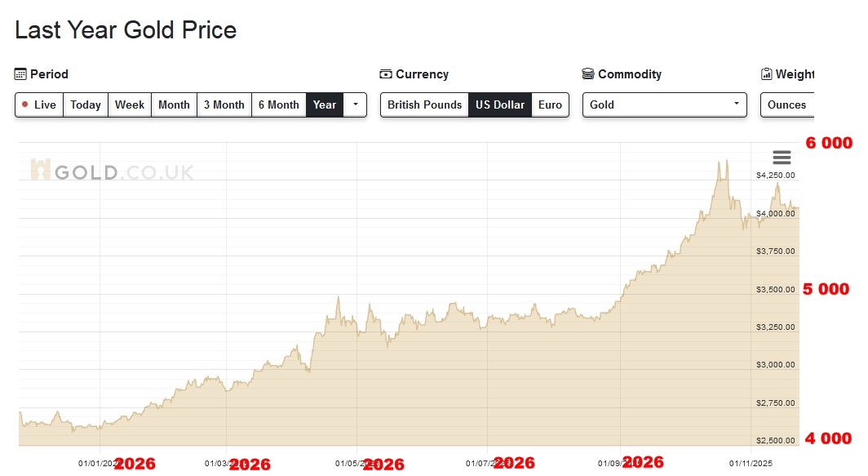868x476 pixels.
Task: Switch currency to Euro
Action: click(x=550, y=105)
